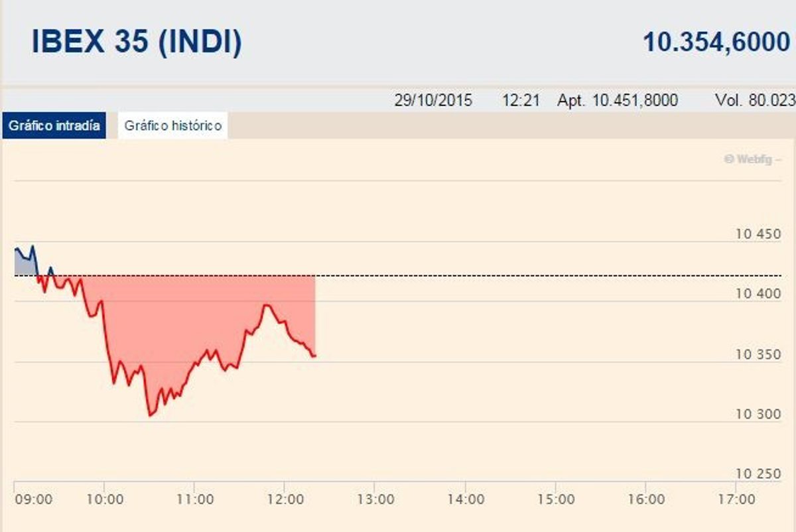The image size is (796, 532).
Task: Click the current value 10.354,6000
Action: pyautogui.click(x=716, y=42)
